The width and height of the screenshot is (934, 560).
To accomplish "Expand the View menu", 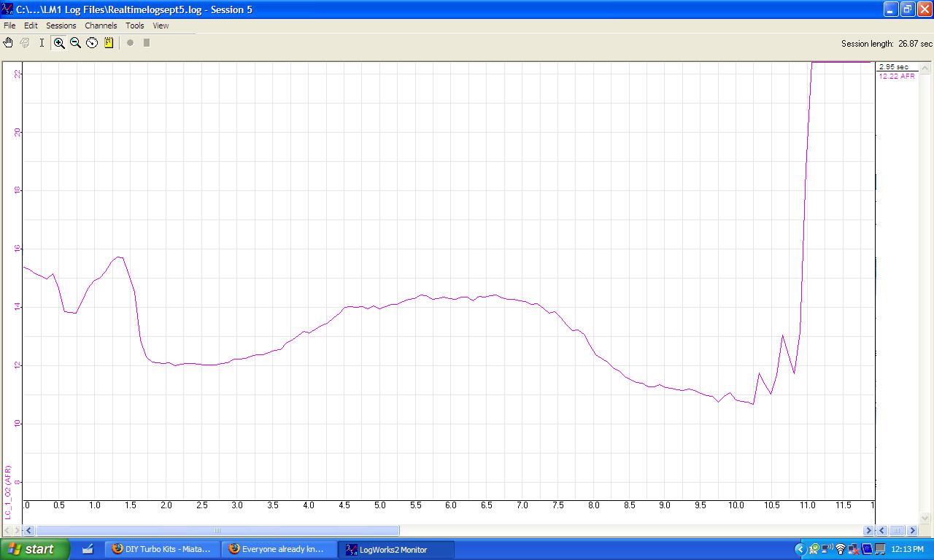I will tap(161, 26).
